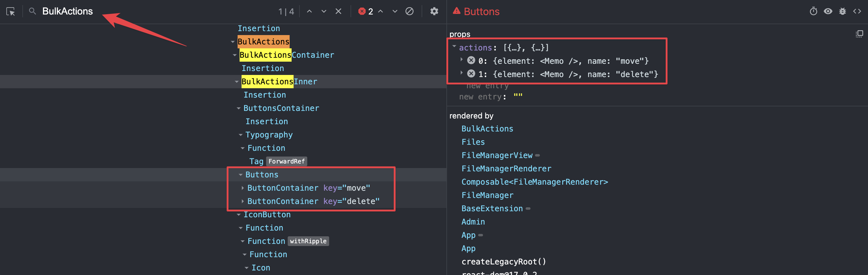Click the eye icon to inspect the DOM element
Screen dimensions: 868x275
point(828,11)
